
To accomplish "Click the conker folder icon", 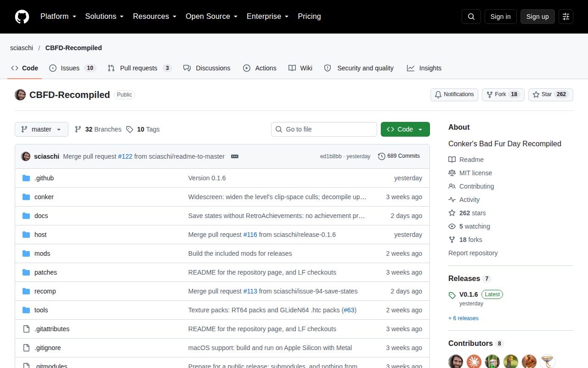I will (26, 197).
